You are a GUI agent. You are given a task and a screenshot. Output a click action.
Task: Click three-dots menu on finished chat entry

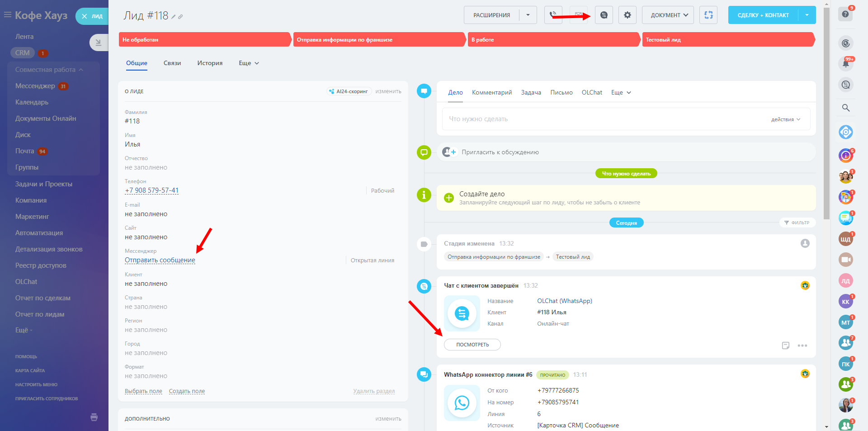pos(802,346)
